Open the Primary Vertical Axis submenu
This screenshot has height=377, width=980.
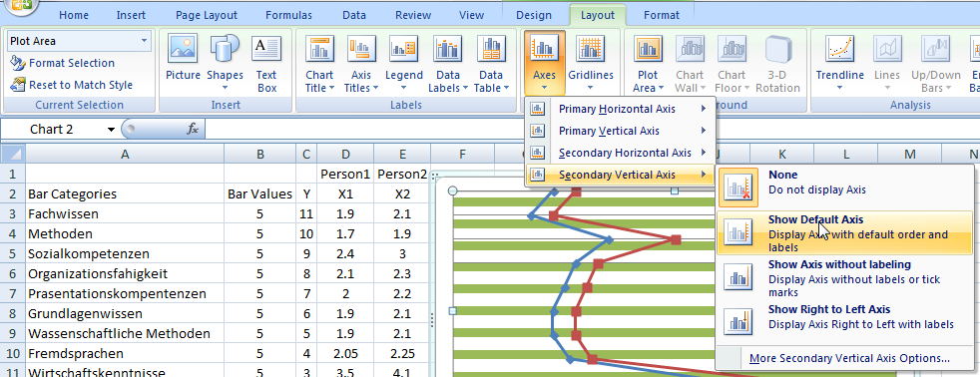tap(620, 131)
